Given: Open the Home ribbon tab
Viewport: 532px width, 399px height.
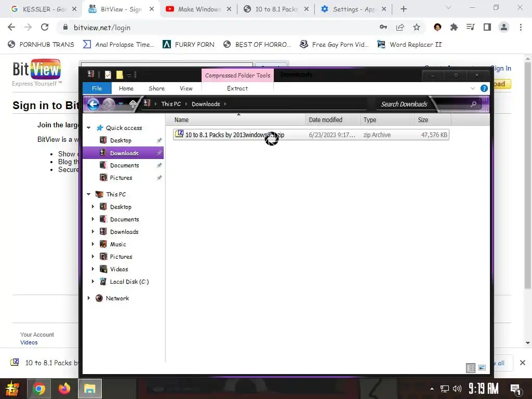Looking at the screenshot, I should (x=126, y=88).
